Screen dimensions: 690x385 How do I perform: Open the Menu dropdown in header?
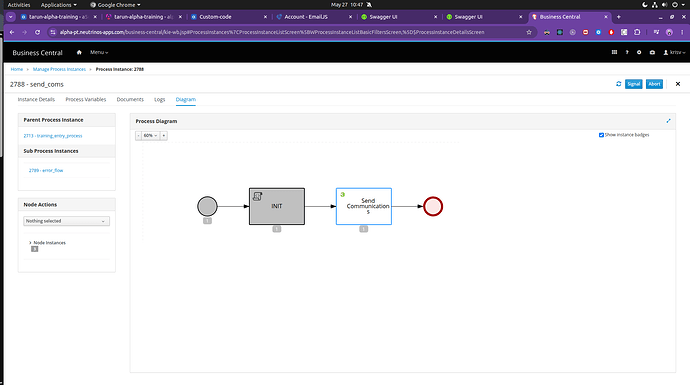[99, 52]
